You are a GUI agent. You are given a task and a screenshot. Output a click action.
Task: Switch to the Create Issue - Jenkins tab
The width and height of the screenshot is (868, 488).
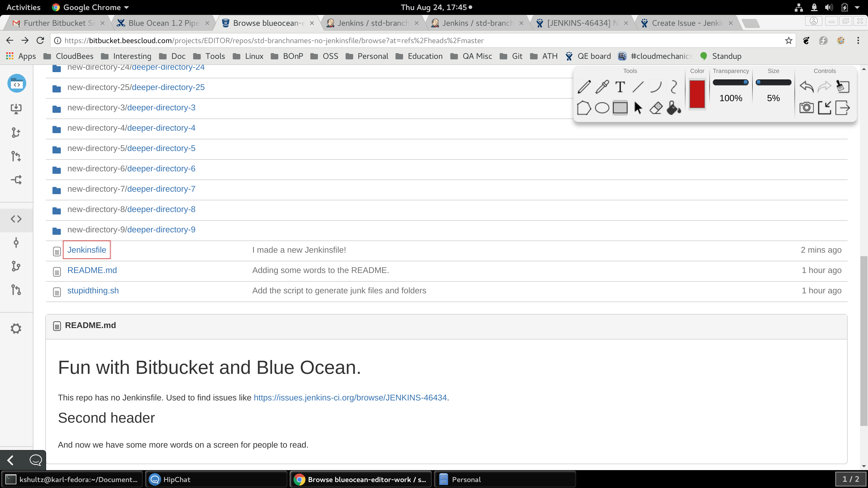point(686,23)
